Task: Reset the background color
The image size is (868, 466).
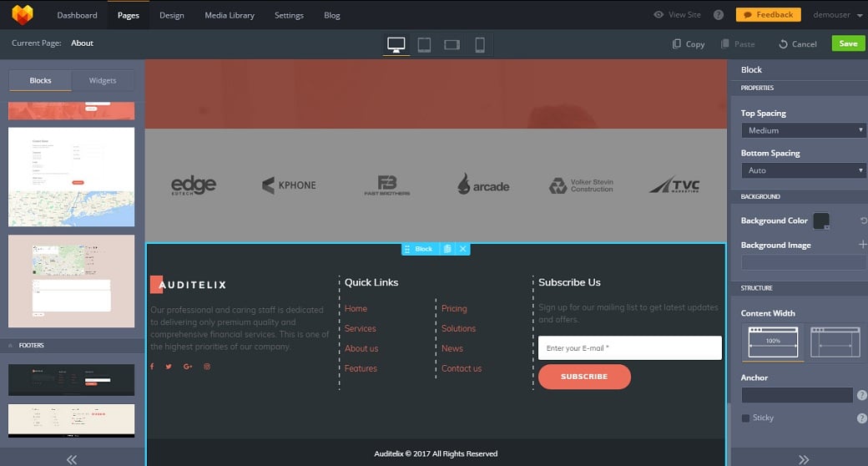Action: pyautogui.click(x=863, y=220)
